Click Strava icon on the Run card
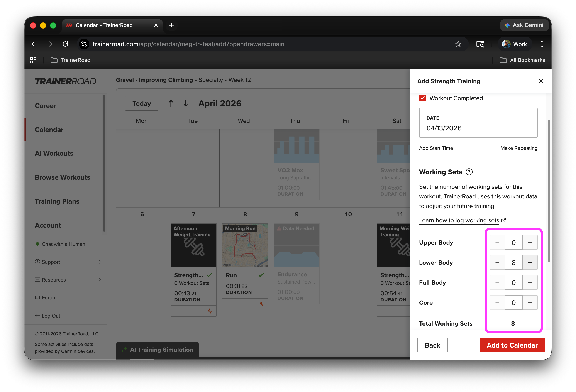This screenshot has width=576, height=392. pos(261,304)
